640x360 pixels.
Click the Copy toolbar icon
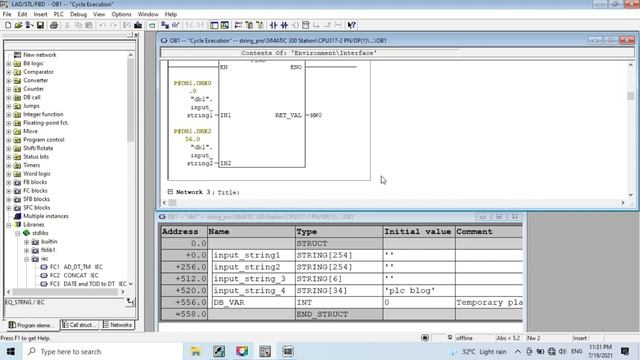[78, 25]
